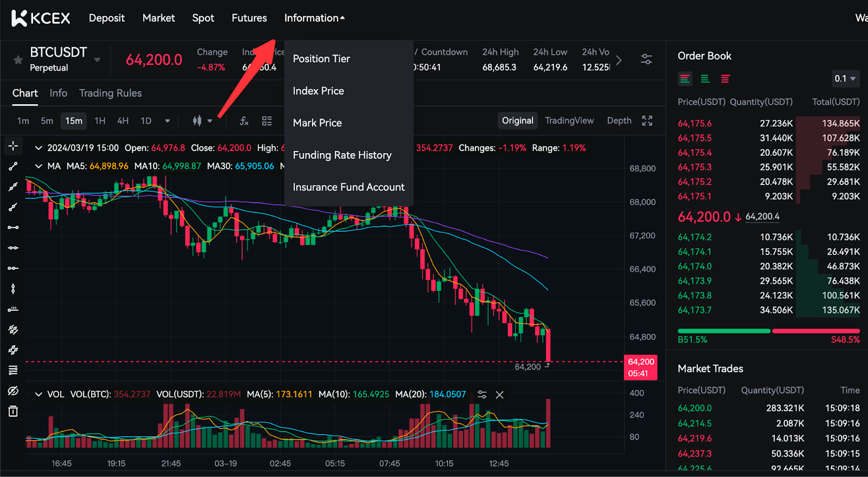Screen dimensions: 868x477
Task: Expand more timeframe intervals dropdown
Action: (167, 121)
